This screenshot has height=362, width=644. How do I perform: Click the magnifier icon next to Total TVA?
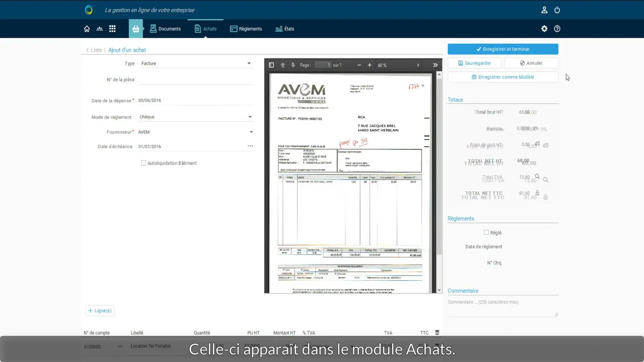[x=537, y=176]
